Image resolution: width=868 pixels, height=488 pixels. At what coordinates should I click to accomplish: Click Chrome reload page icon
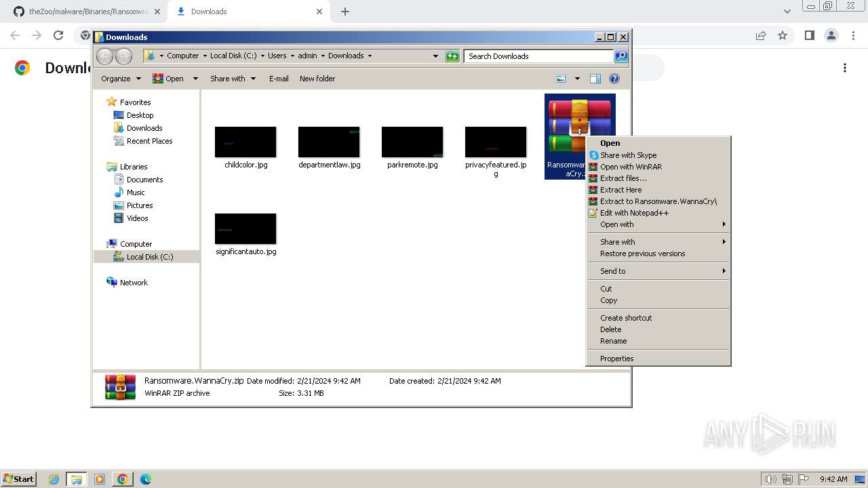click(x=58, y=35)
